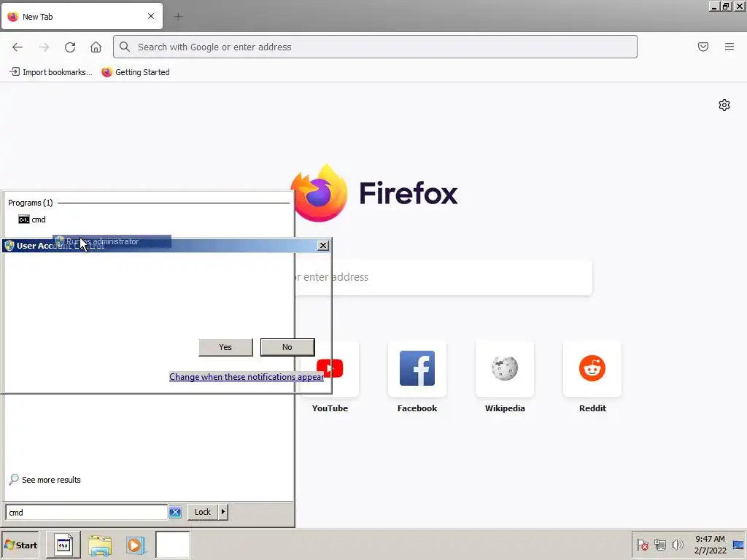The image size is (747, 560).
Task: Minimize the Firefox window
Action: (x=713, y=6)
